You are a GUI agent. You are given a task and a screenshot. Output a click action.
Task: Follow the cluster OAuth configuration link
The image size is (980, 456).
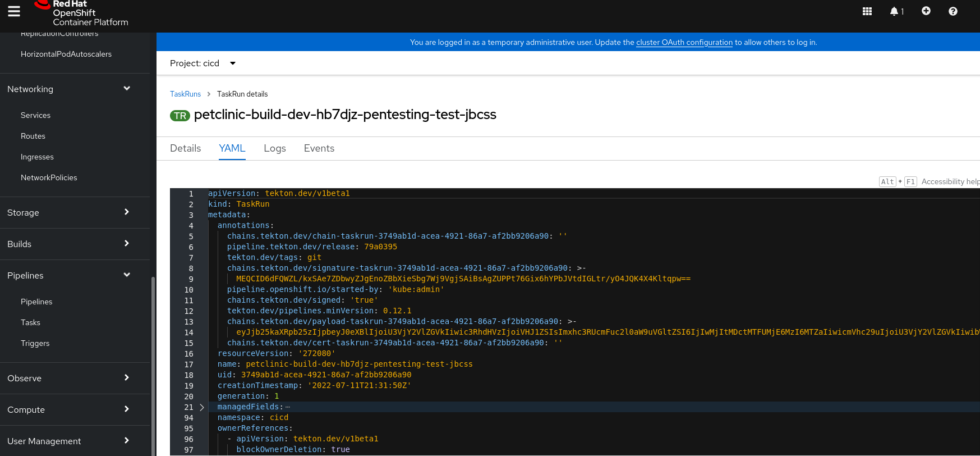tap(684, 42)
